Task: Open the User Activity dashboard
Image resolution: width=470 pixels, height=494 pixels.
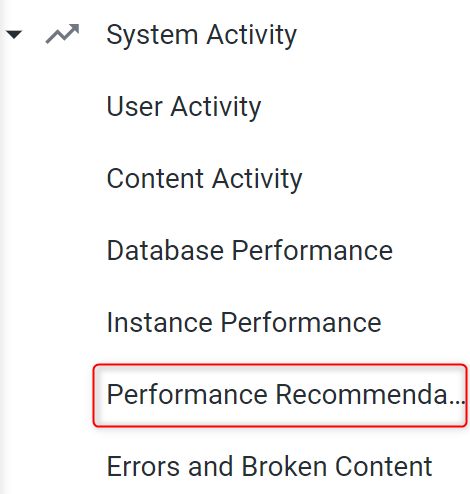Action: point(184,107)
